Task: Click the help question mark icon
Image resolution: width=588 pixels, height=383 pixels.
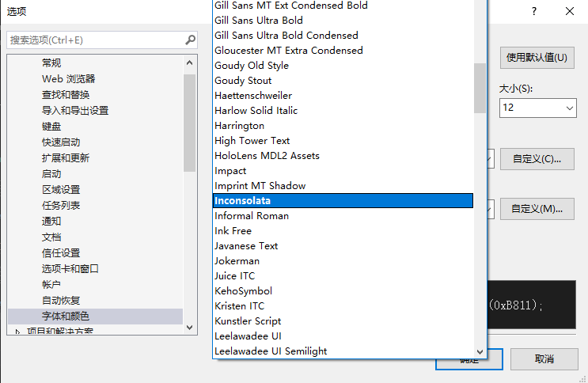Action: point(534,11)
